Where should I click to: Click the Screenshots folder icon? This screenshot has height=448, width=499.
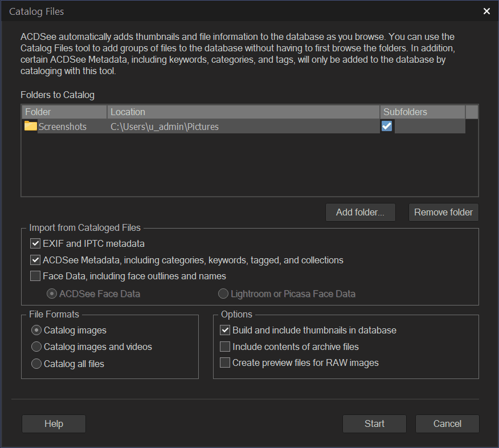click(31, 127)
